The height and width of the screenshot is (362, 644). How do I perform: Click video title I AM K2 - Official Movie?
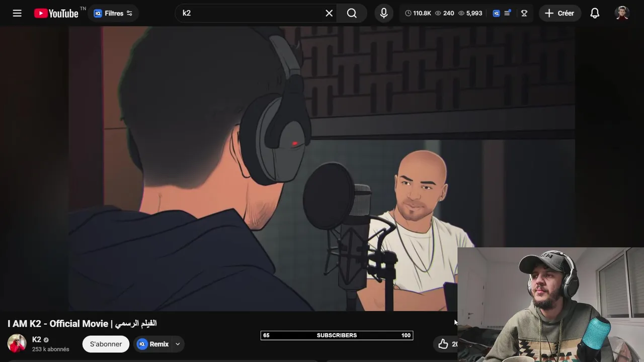[x=82, y=323]
